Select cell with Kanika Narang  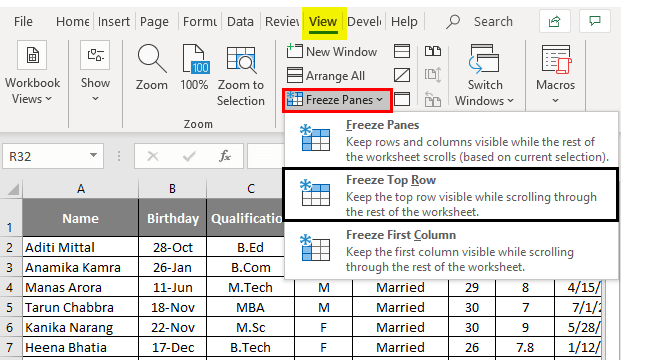click(81, 327)
